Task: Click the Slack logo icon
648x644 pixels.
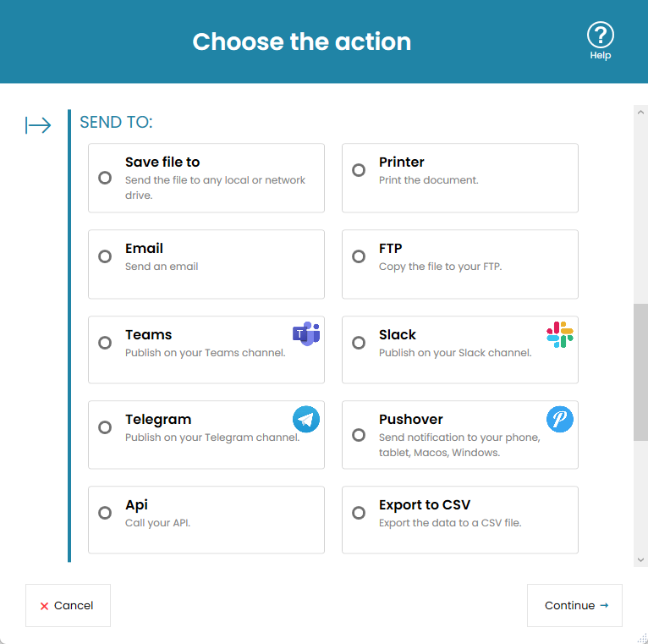Action: coord(559,334)
